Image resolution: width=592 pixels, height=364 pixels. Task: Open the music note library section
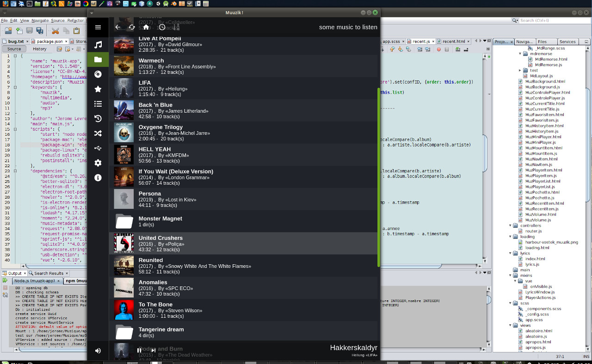[98, 45]
